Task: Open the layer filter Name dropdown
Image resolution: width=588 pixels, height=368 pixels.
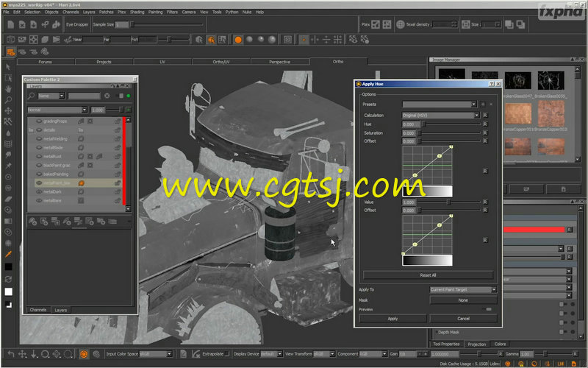Action: coord(51,96)
